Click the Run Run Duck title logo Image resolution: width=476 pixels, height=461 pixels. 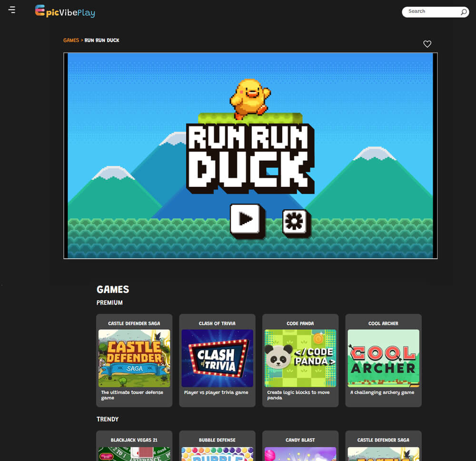tap(250, 158)
